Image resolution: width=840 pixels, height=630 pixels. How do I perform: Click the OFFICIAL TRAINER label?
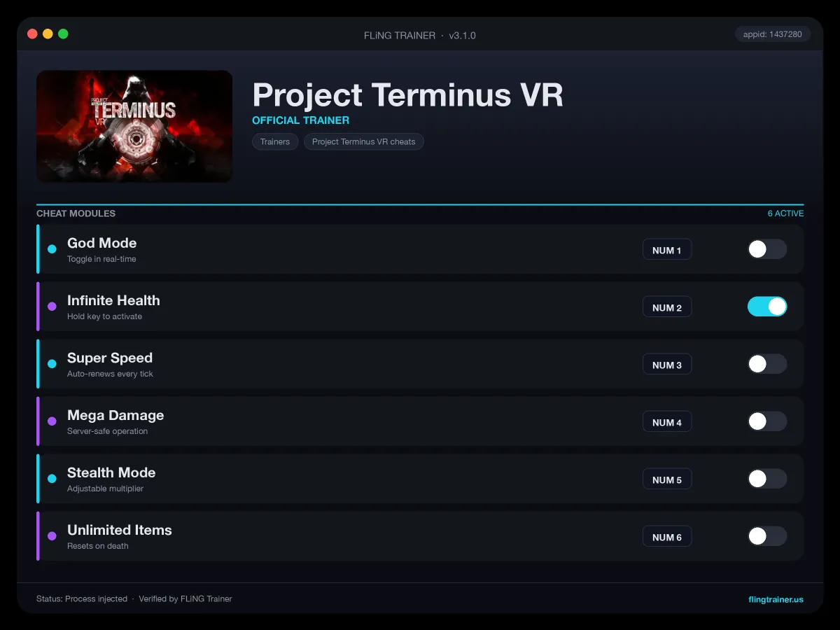coord(300,120)
